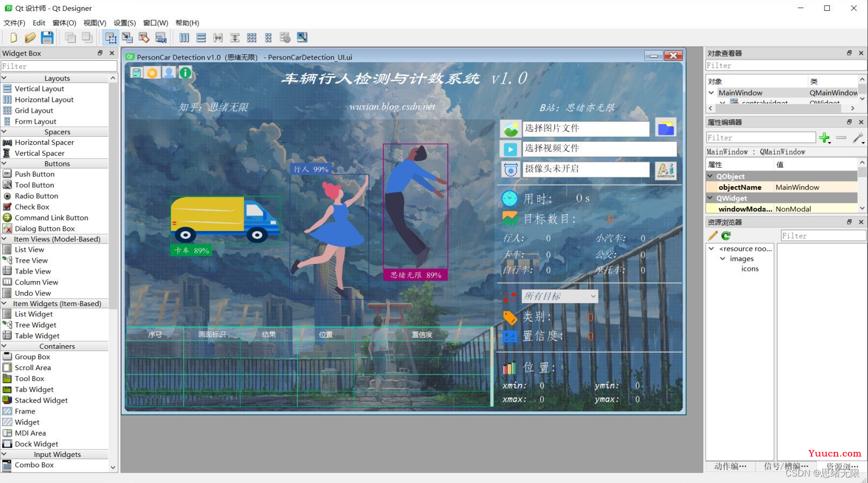Image resolution: width=868 pixels, height=483 pixels.
Task: Open the 文件(F) menu
Action: click(x=14, y=23)
